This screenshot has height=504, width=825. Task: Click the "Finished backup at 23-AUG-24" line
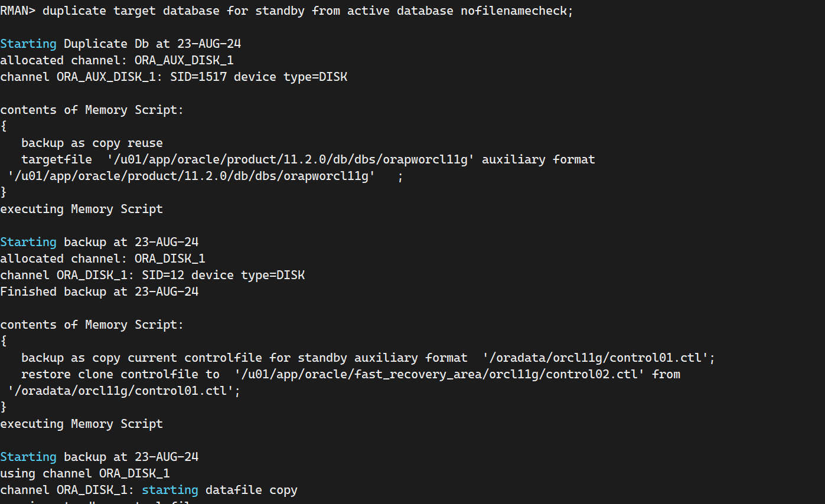(99, 292)
